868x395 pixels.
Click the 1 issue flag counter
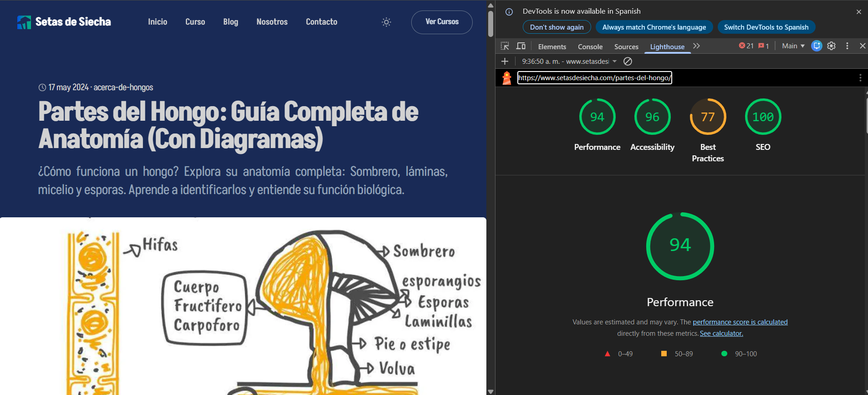764,46
